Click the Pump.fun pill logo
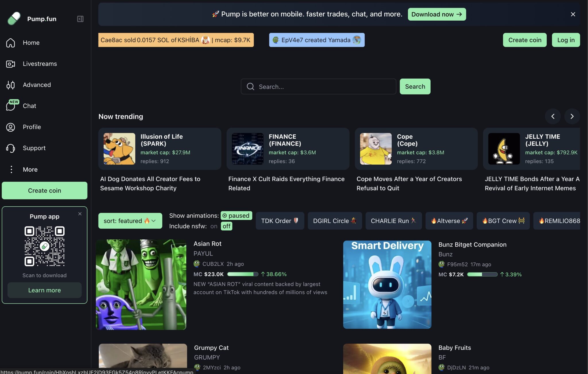Image resolution: width=588 pixels, height=374 pixels. coord(14,19)
